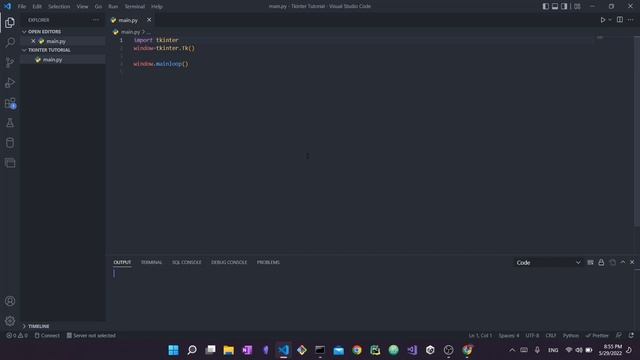Open errors and warnings status item

click(17, 336)
